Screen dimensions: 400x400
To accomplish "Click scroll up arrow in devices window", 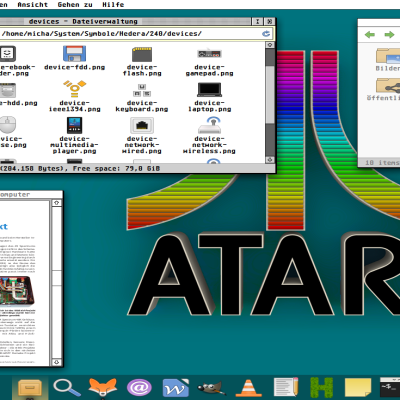I will (x=270, y=45).
